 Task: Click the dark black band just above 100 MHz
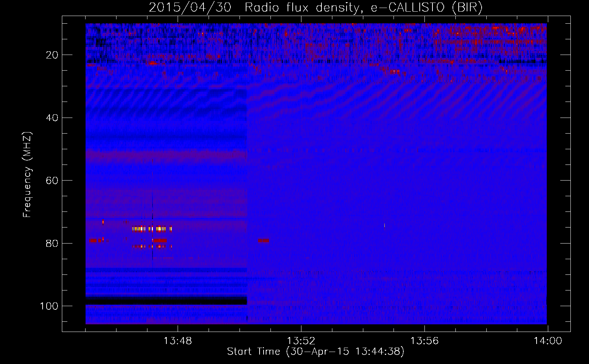(x=166, y=300)
